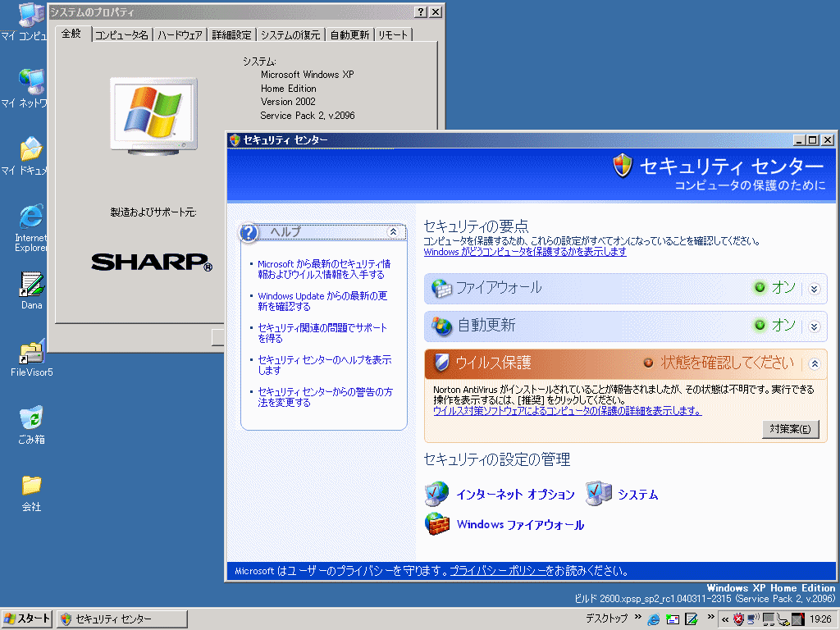Click the 対策案(E) button

click(x=790, y=429)
